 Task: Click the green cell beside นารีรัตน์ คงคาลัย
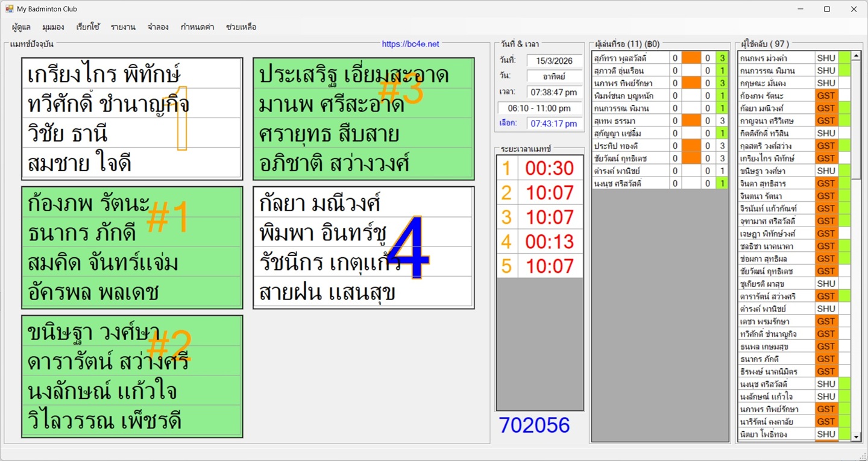pos(844,421)
